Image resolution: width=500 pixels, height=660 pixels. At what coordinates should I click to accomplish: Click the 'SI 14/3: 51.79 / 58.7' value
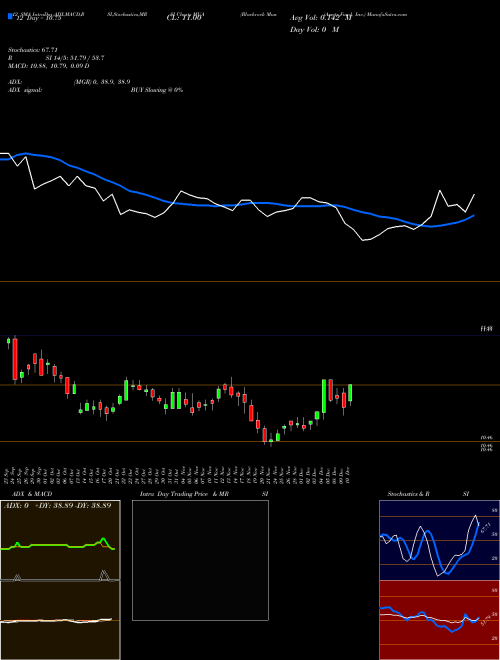point(75,58)
